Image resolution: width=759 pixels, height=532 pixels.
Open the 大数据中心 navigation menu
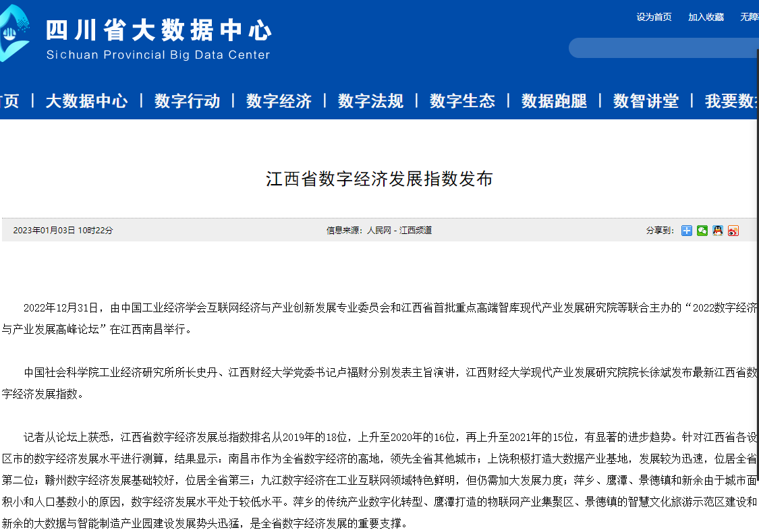click(x=86, y=101)
